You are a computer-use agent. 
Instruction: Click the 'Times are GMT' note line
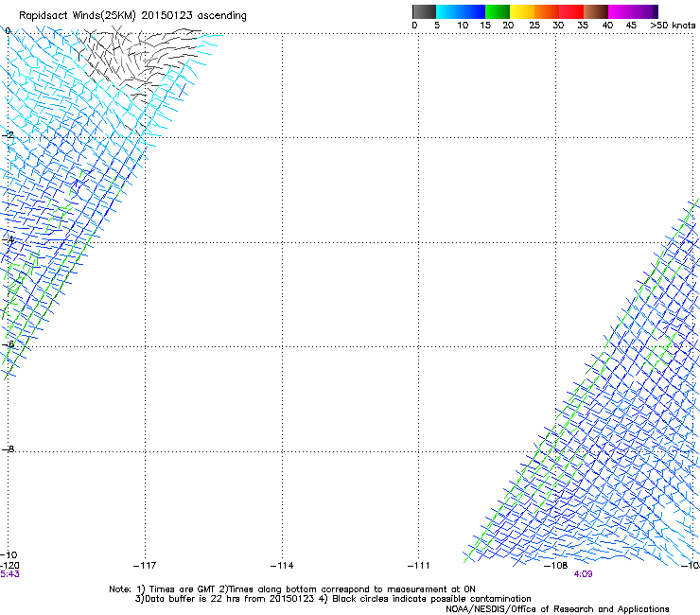click(292, 589)
